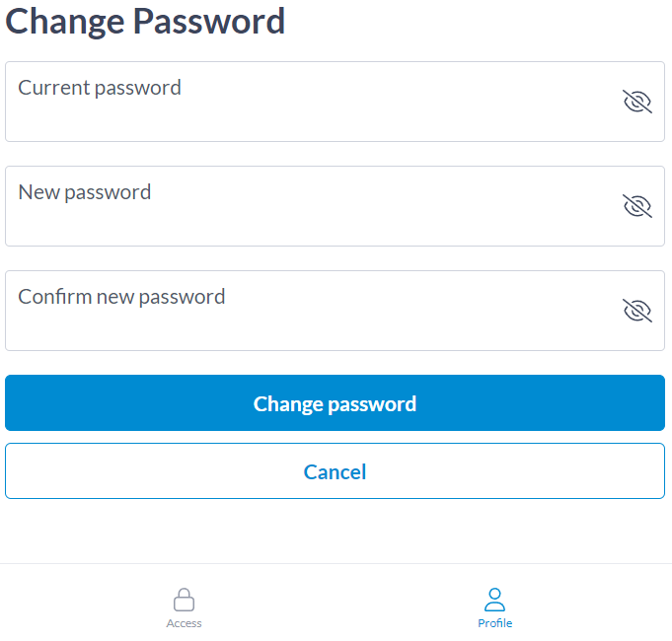Click the 'Current password' placeholder label

point(100,88)
